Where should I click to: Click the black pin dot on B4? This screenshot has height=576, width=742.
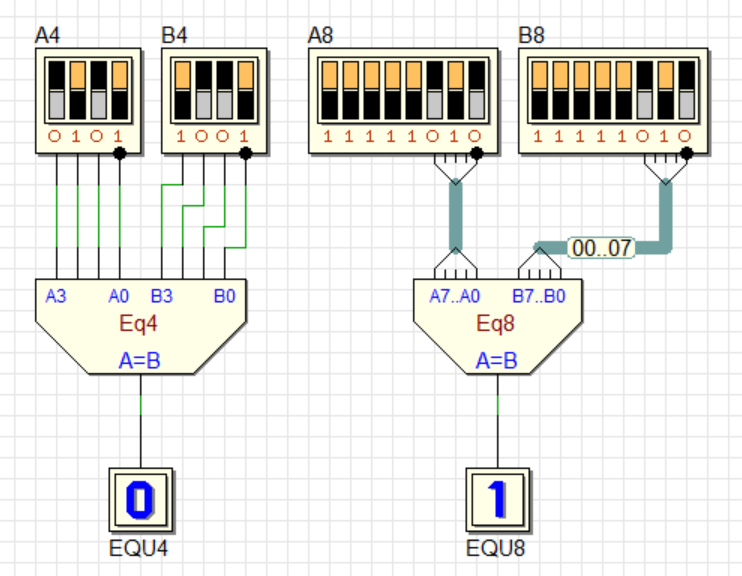click(246, 153)
